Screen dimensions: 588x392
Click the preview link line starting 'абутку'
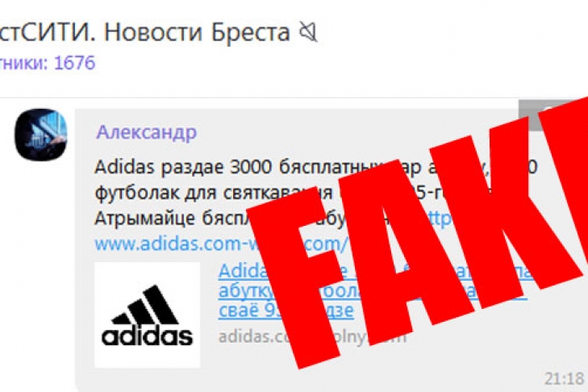(x=373, y=290)
